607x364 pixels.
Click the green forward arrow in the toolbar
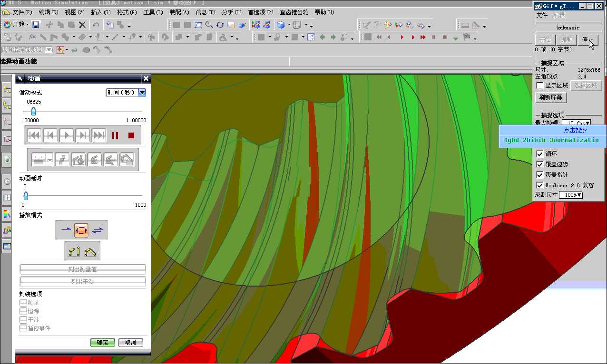(333, 37)
